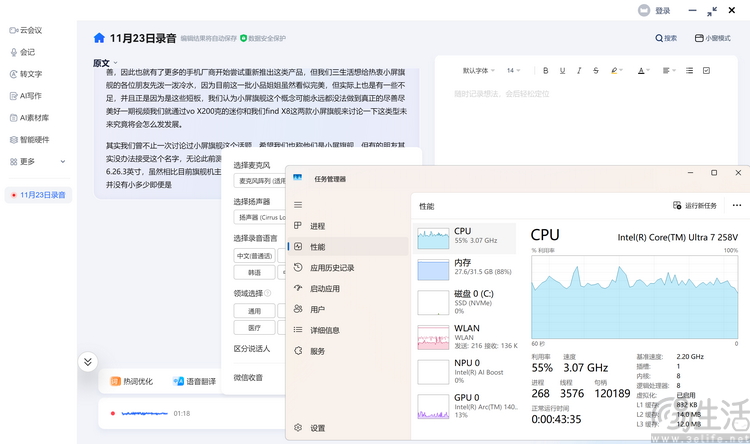Choose the 医疗 domain option

pyautogui.click(x=254, y=328)
